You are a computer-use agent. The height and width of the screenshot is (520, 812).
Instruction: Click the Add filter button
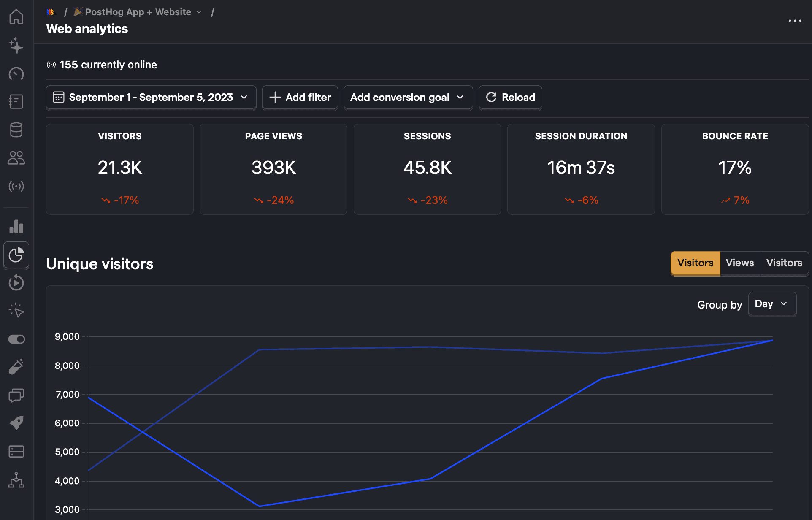click(x=300, y=97)
